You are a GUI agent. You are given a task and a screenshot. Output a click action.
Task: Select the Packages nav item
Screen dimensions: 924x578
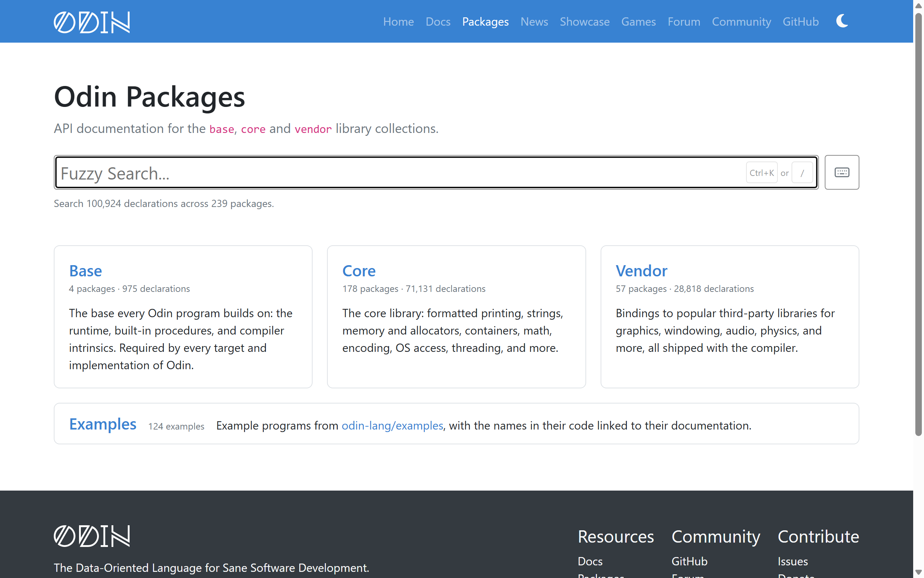485,22
